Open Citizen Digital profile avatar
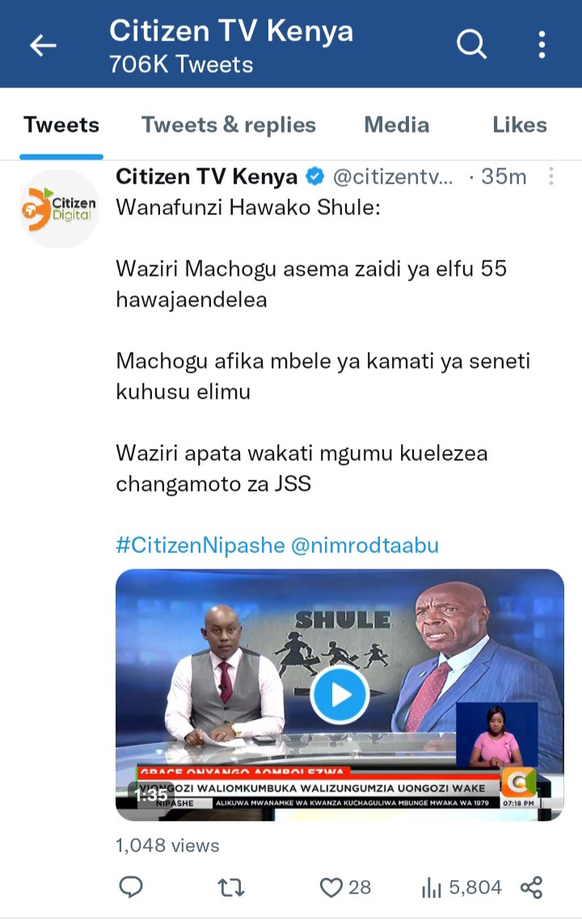The width and height of the screenshot is (582, 924). pyautogui.click(x=59, y=209)
